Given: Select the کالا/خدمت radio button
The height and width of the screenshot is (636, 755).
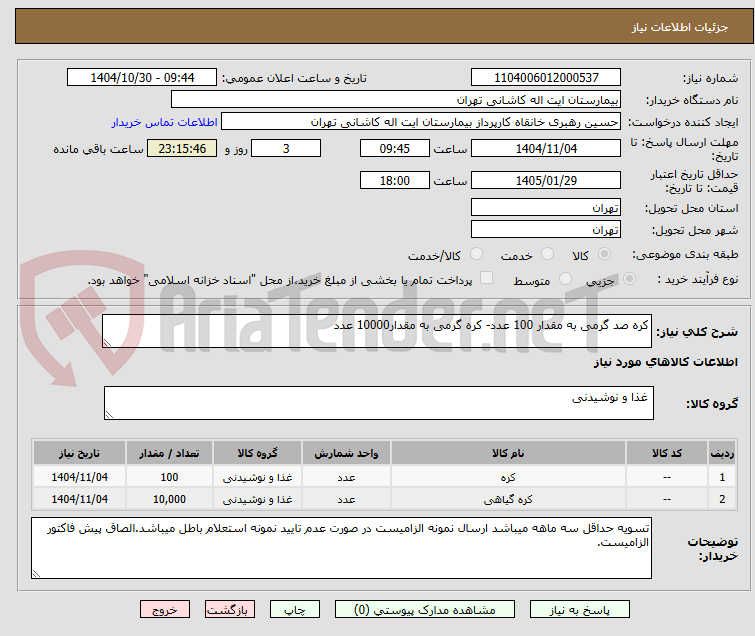Looking at the screenshot, I should (476, 254).
